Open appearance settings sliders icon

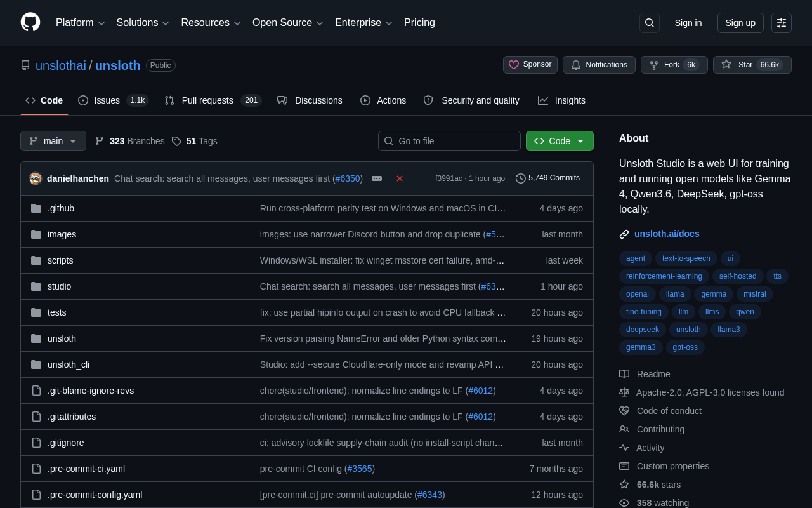[782, 23]
